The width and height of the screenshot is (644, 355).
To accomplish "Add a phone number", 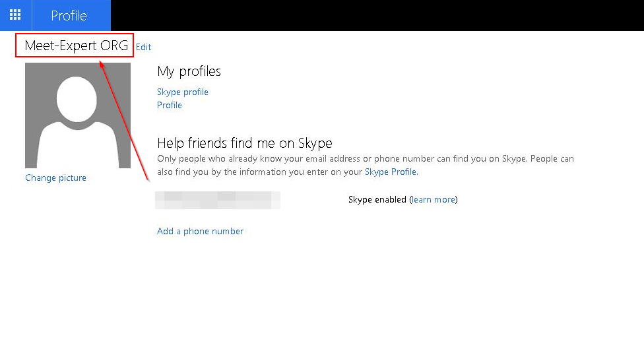I will click(x=200, y=232).
